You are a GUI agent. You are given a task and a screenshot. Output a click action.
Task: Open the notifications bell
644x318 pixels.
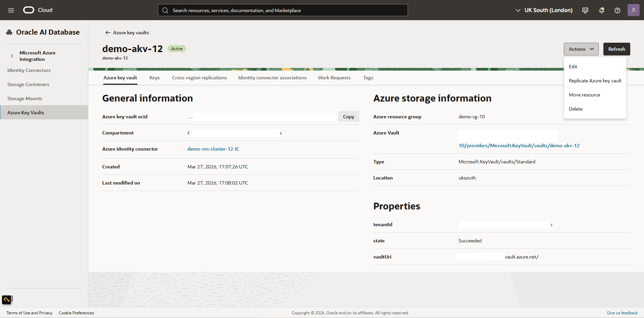coord(601,10)
